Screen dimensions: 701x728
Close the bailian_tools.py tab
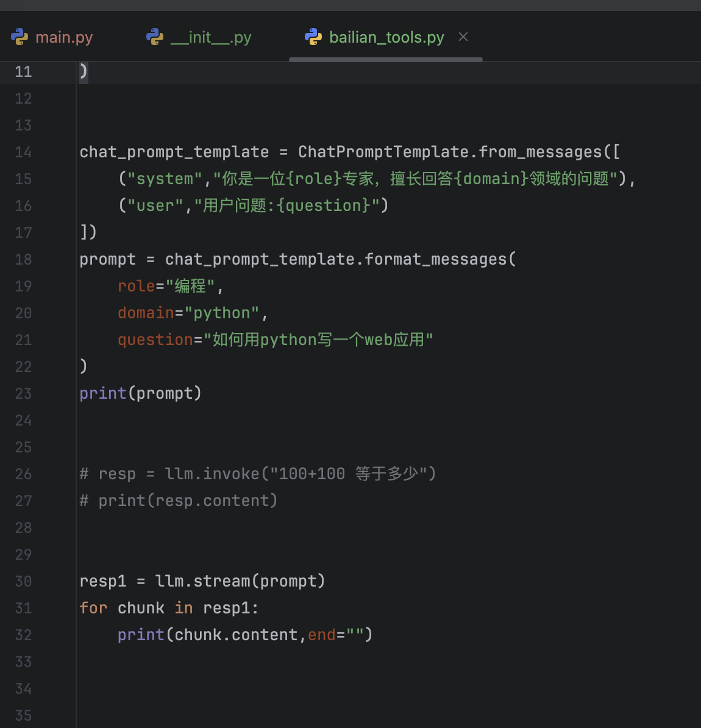point(463,37)
